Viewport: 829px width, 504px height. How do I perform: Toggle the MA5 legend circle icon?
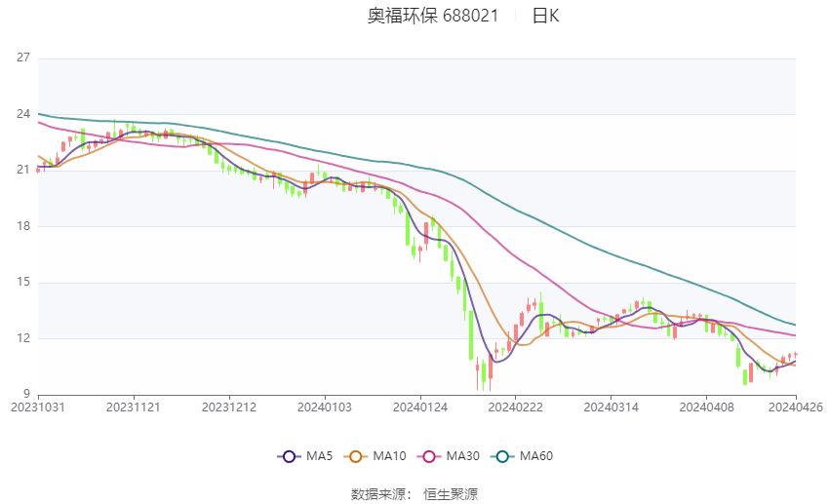click(289, 456)
